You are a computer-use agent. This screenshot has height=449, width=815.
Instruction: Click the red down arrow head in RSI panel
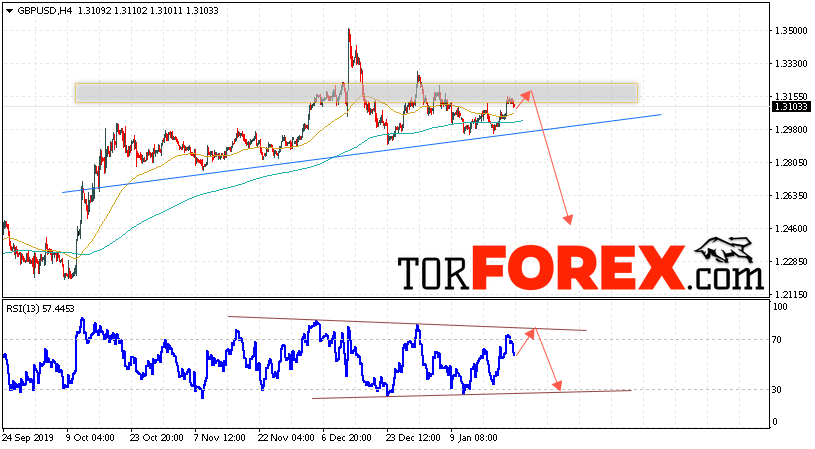(x=558, y=386)
